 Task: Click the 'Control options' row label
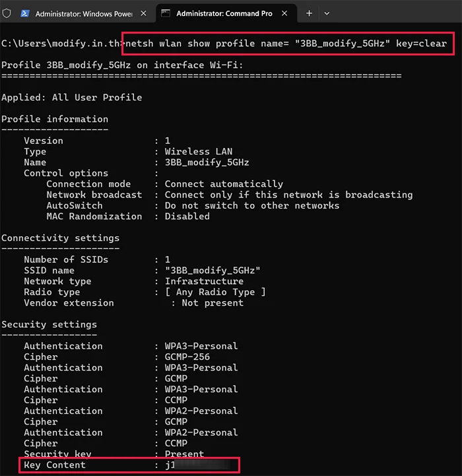click(66, 173)
